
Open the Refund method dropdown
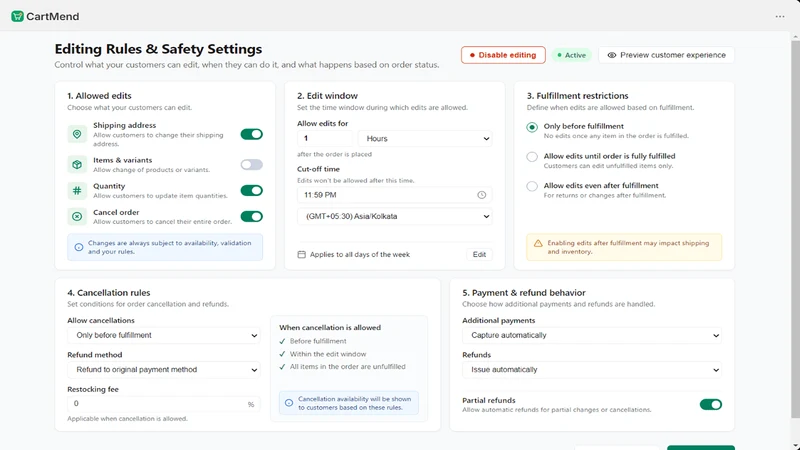tap(164, 369)
